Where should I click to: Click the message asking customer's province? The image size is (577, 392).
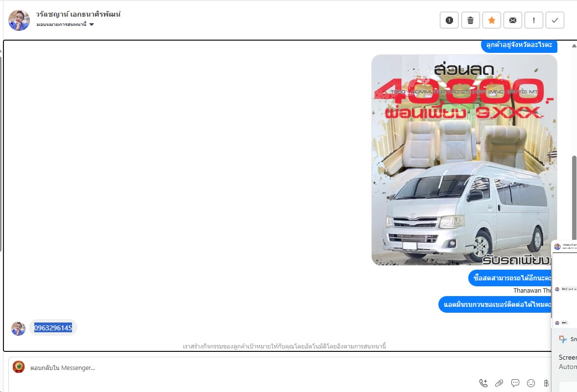point(519,45)
